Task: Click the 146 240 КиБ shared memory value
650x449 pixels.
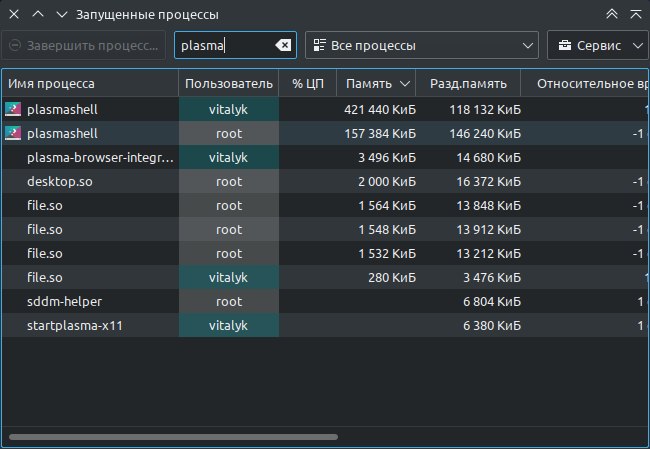Action: pyautogui.click(x=485, y=133)
